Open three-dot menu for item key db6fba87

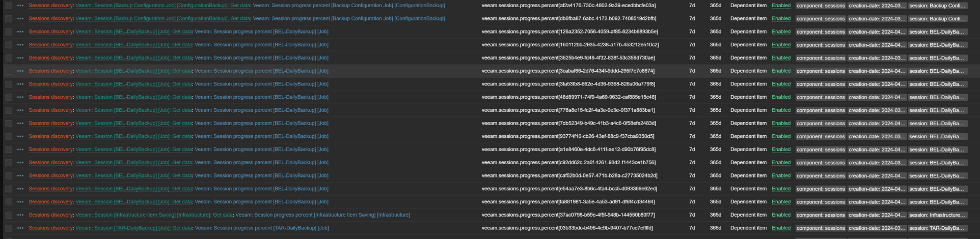[x=20, y=19]
